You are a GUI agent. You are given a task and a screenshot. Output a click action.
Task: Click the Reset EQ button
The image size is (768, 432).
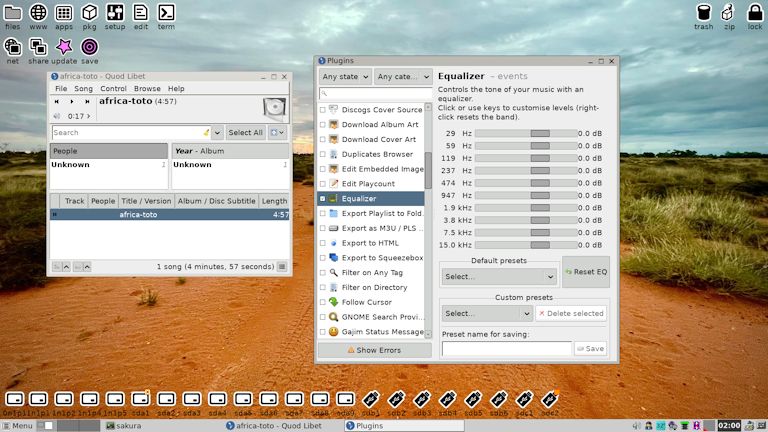click(x=586, y=272)
